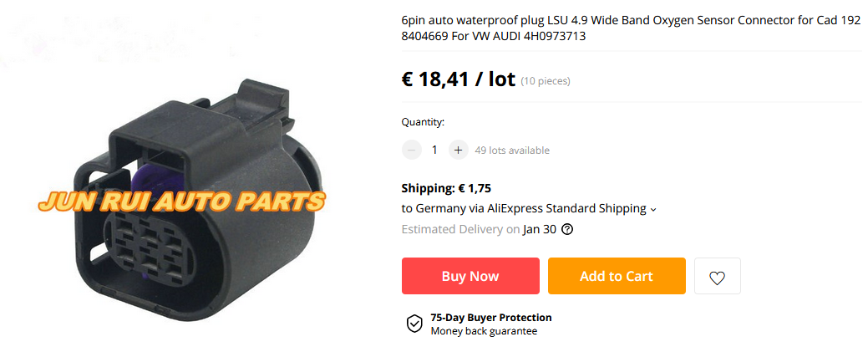Click the buyer protection shield icon

(x=414, y=324)
